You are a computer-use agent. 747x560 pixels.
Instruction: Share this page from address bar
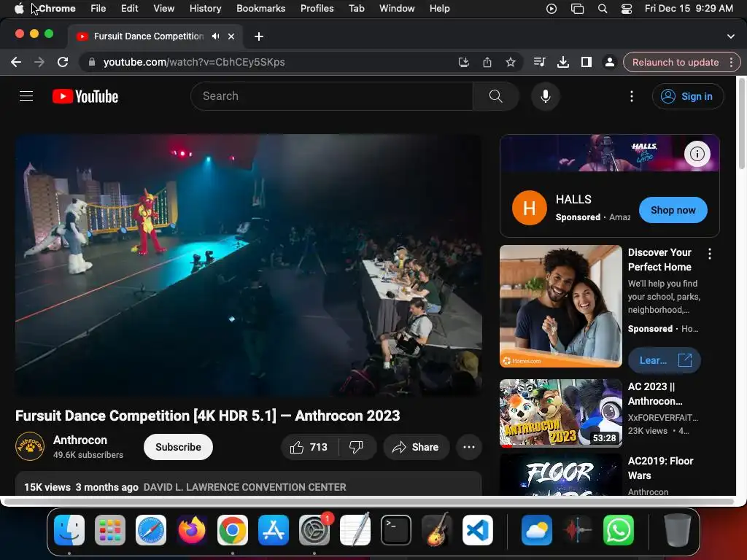point(487,63)
